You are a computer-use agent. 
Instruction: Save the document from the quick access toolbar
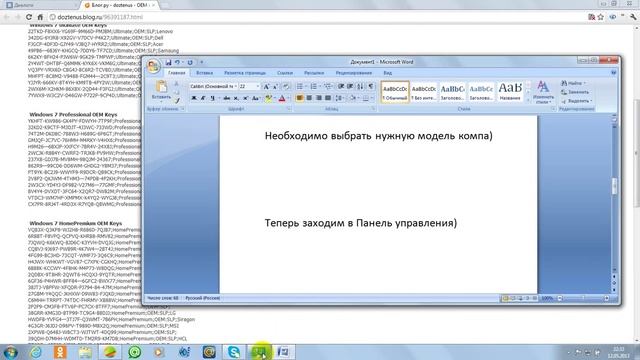point(168,62)
